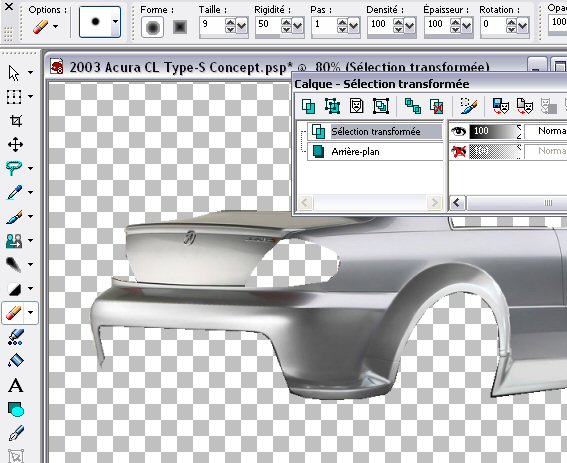Select the Flood Fill bucket tool
This screenshot has height=463, width=567.
click(x=16, y=361)
